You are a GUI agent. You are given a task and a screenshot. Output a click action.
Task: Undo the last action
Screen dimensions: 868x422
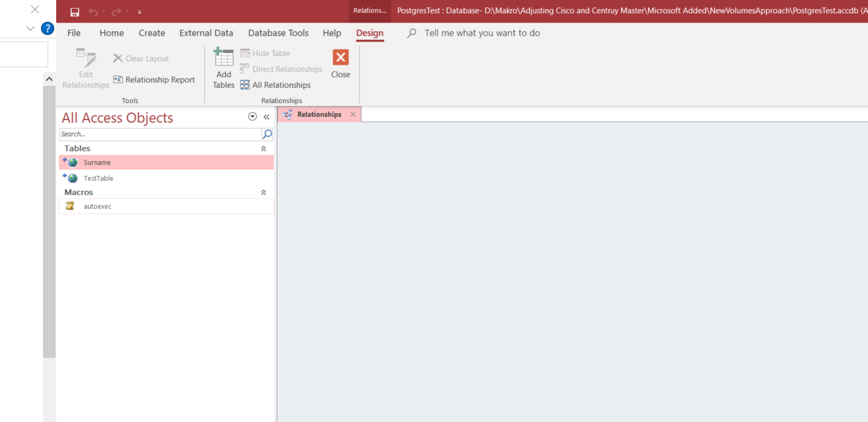tap(93, 12)
